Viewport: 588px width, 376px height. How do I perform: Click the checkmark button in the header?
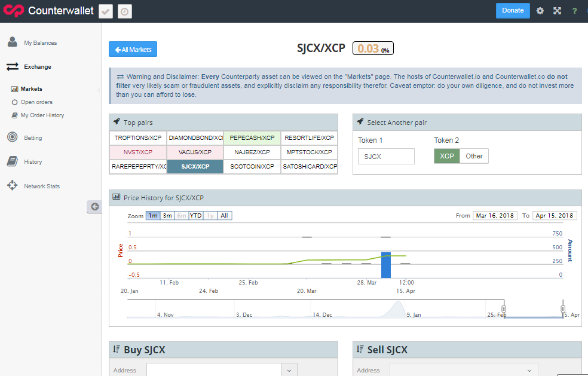point(106,11)
